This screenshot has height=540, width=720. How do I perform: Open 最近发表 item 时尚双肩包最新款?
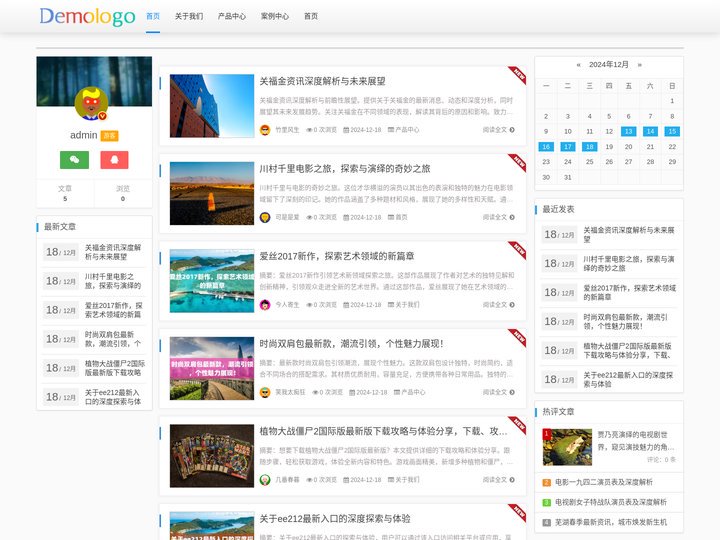625,321
